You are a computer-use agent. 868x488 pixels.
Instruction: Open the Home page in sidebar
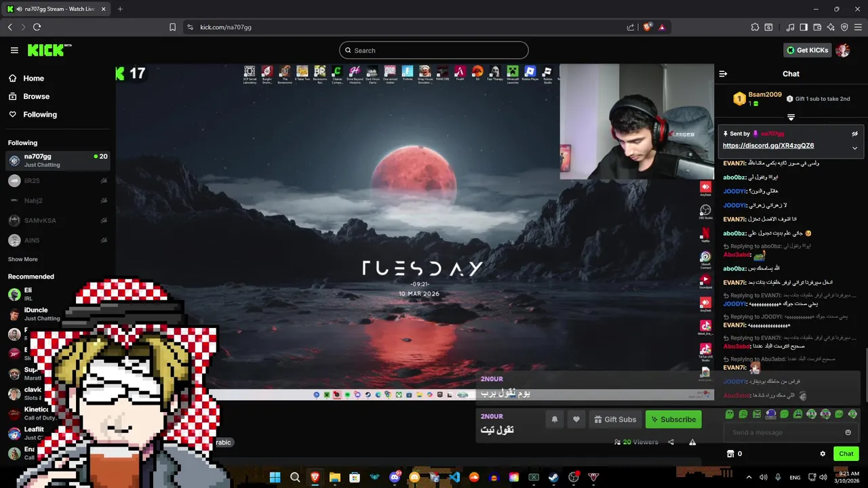33,79
